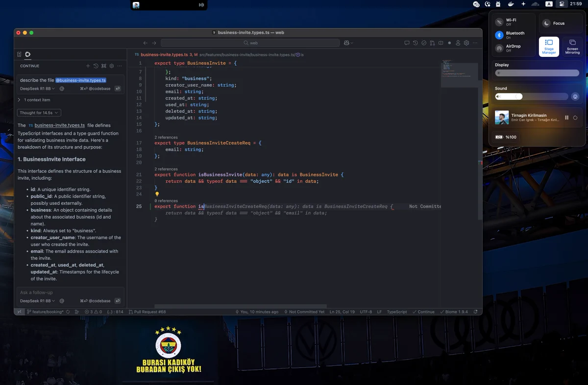
Task: Toggle Focus mode in Control Center
Action: click(546, 23)
